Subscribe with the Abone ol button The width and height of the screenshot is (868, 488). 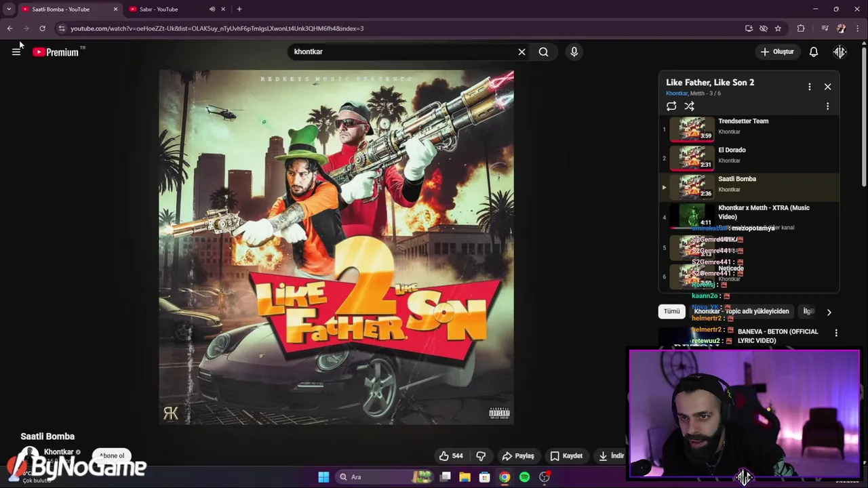tap(112, 455)
